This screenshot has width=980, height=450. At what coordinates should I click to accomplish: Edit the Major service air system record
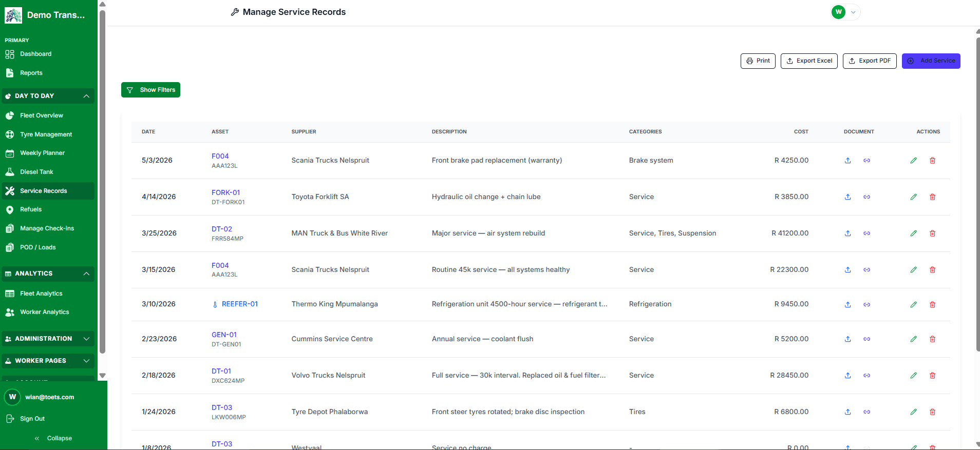tap(914, 233)
